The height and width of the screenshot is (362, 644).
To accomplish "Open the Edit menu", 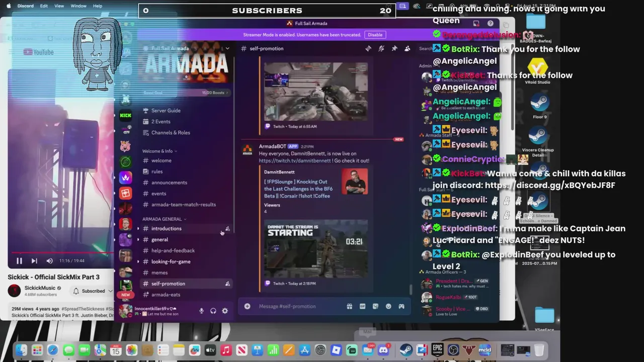I will (44, 6).
